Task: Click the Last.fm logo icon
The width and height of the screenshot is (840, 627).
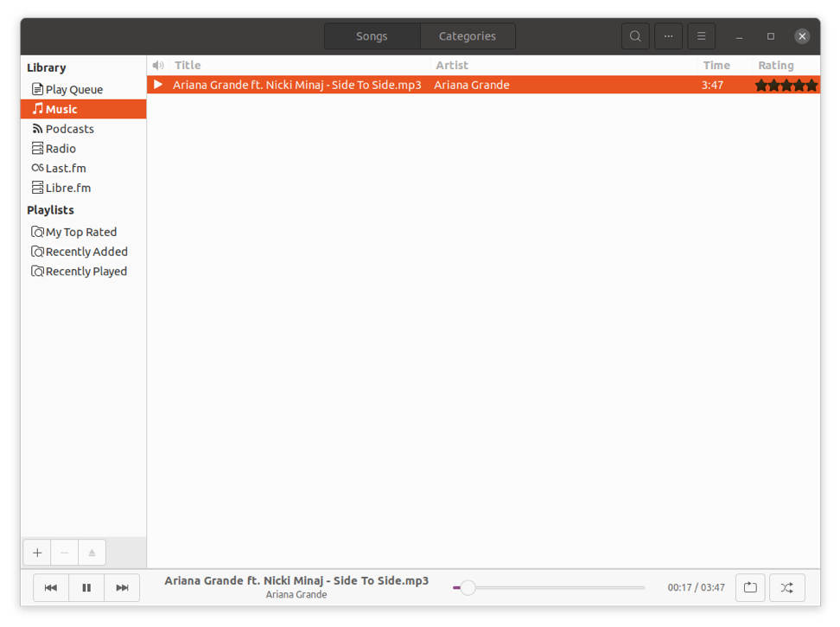Action: coord(37,168)
